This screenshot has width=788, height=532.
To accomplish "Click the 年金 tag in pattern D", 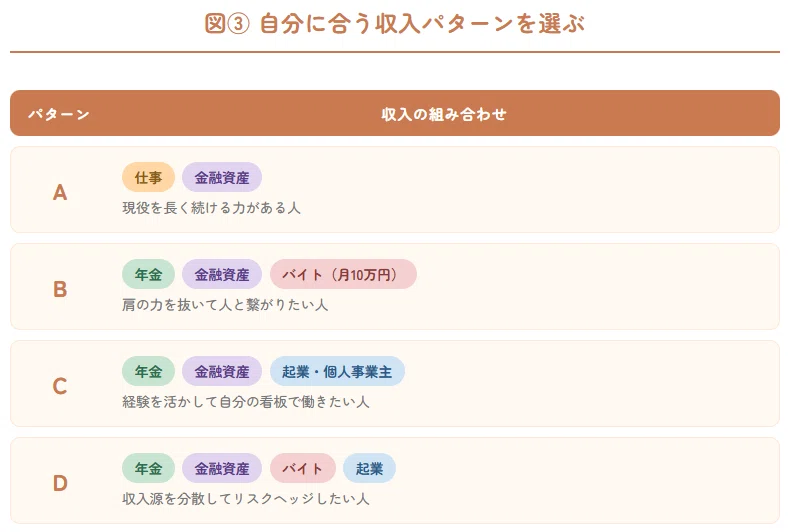I will (x=148, y=468).
